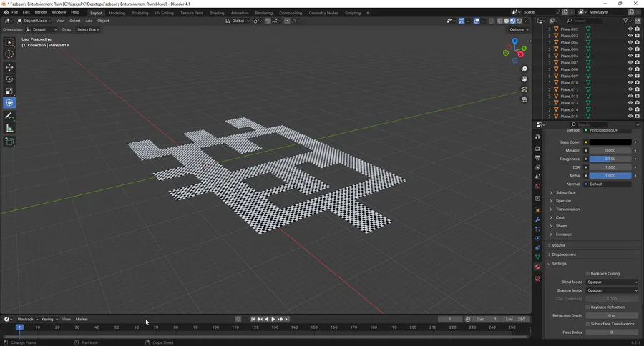Open the Object Mode dropdown
This screenshot has width=644, height=346.
34,21
